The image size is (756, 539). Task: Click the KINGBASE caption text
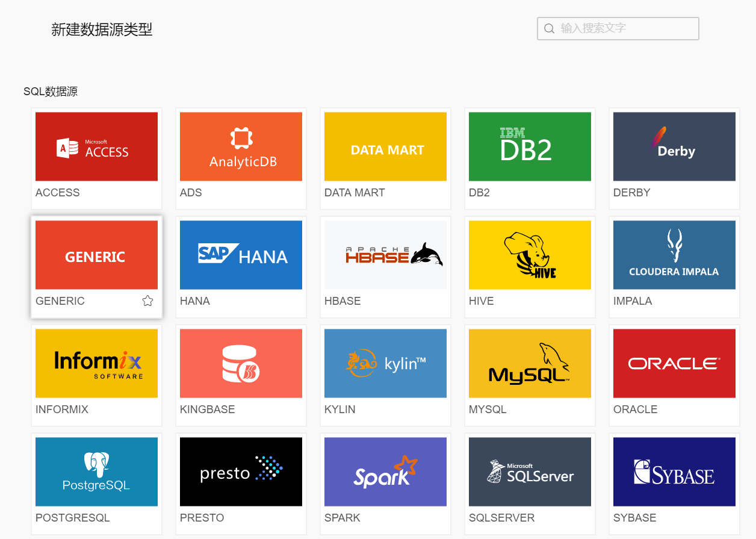(208, 410)
